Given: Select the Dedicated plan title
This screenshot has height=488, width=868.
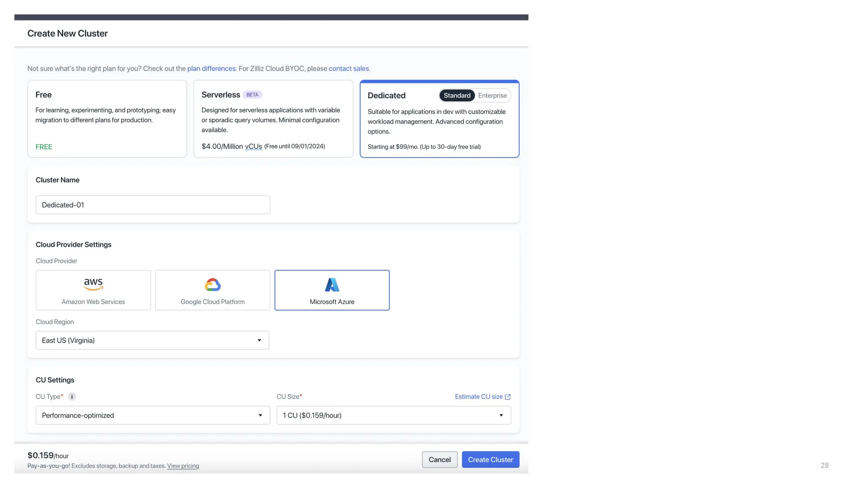Looking at the screenshot, I should pos(386,96).
